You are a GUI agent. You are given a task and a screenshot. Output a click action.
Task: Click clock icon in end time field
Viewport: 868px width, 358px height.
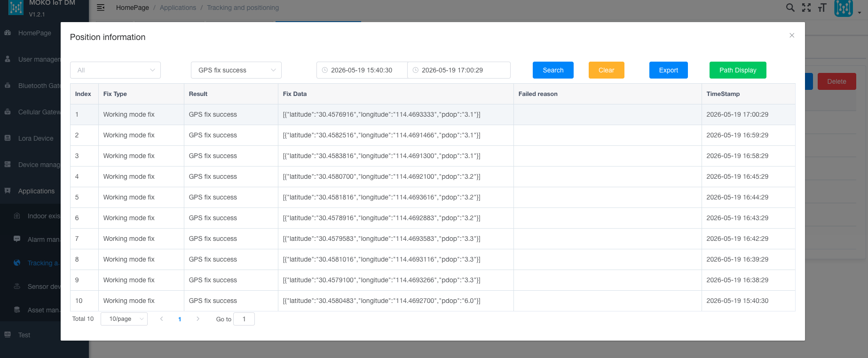(x=415, y=70)
